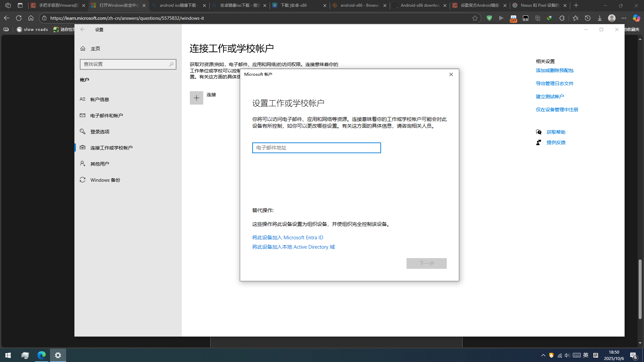Select the Windows Backup sidebar item
The width and height of the screenshot is (644, 362).
105,180
